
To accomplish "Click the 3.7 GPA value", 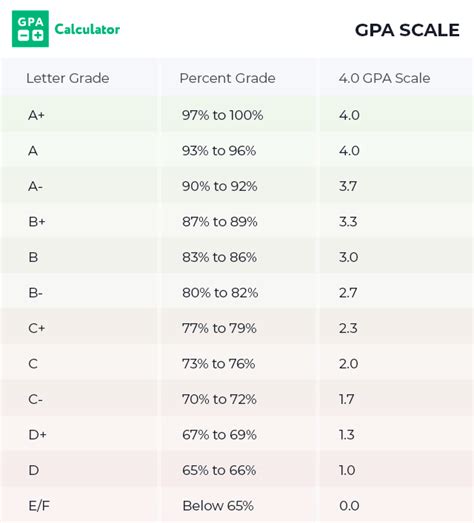I will [x=348, y=186].
